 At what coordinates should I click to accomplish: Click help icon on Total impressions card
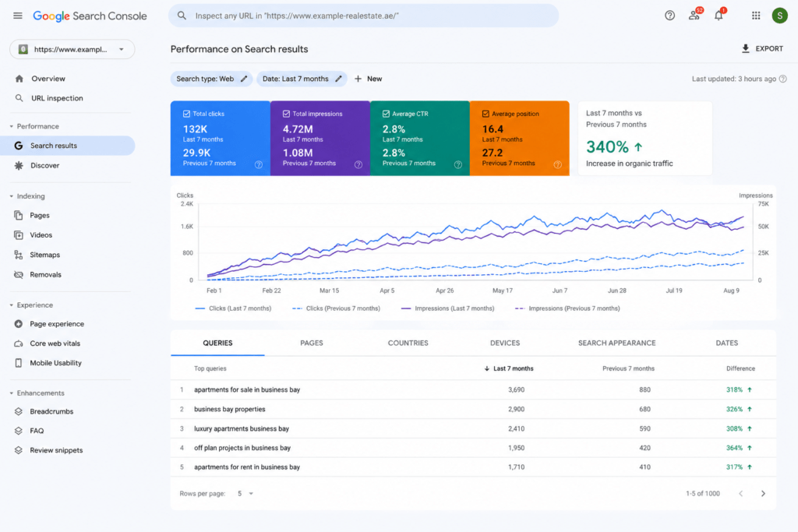[x=358, y=165]
